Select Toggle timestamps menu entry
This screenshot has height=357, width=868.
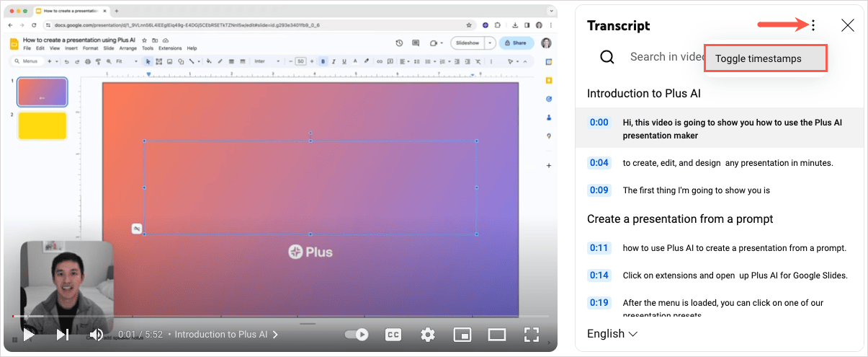coord(765,58)
